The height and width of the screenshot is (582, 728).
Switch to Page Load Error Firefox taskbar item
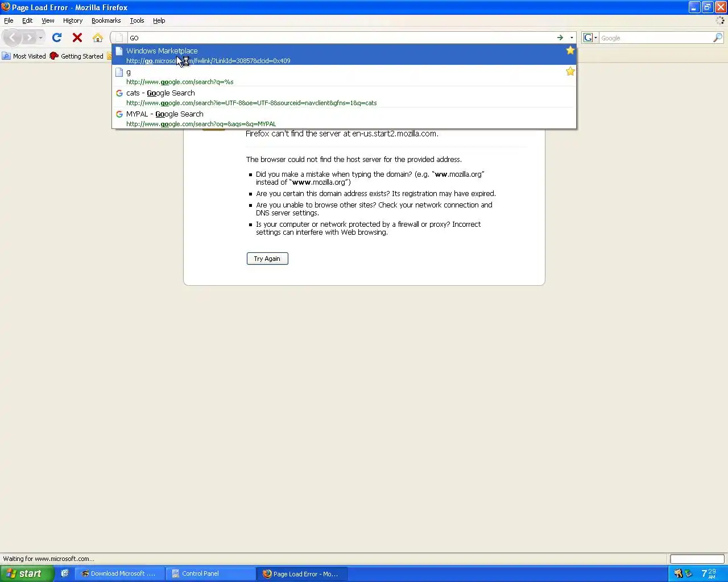(302, 573)
